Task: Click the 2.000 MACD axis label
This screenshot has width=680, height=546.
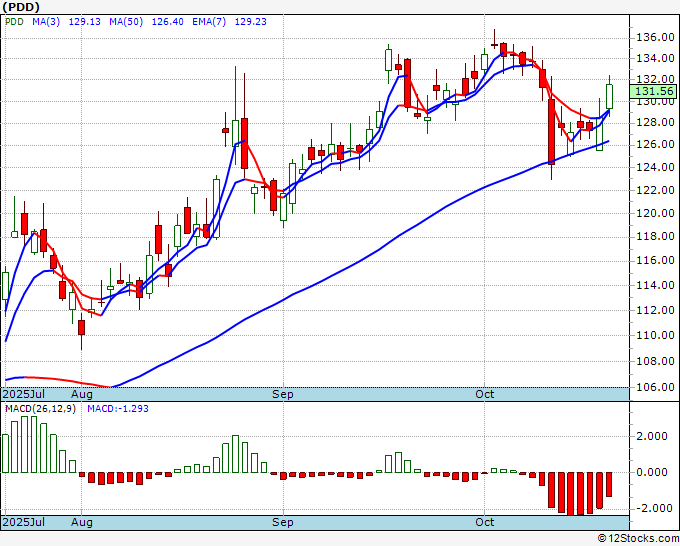Action: tap(651, 436)
